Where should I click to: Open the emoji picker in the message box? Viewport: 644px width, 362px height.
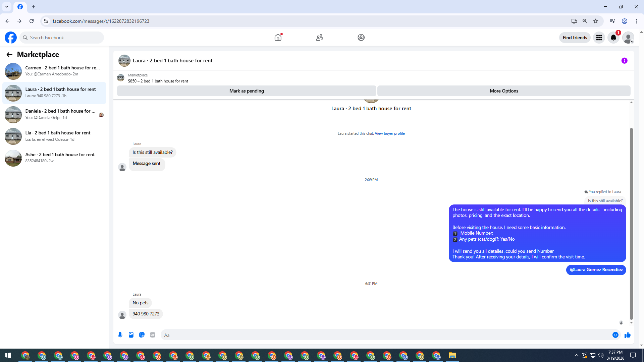click(x=615, y=335)
